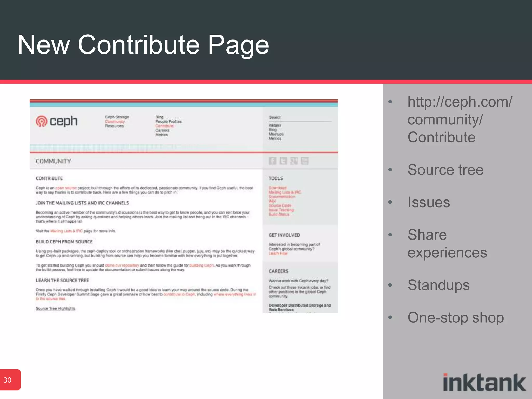Viewport: 532px width, 399px height.
Task: Click 'LEARN THE SOURCE TREE' heading
Action: 62,281
